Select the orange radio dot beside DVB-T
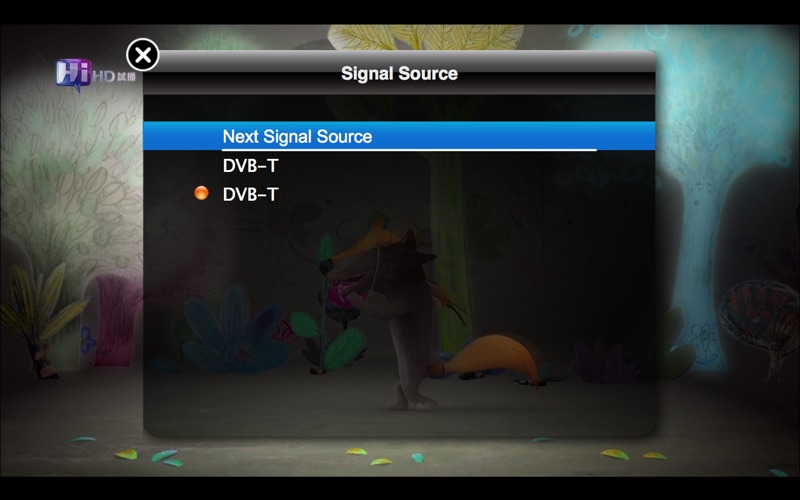The height and width of the screenshot is (500, 800). [202, 193]
